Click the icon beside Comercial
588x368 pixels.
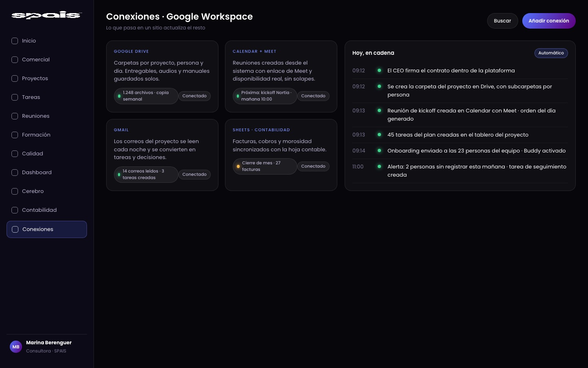tap(15, 60)
